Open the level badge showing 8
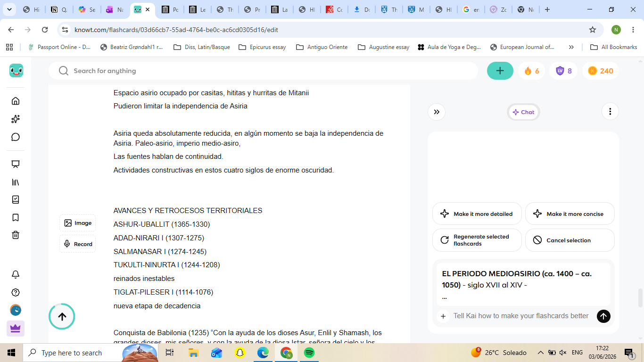 point(564,71)
